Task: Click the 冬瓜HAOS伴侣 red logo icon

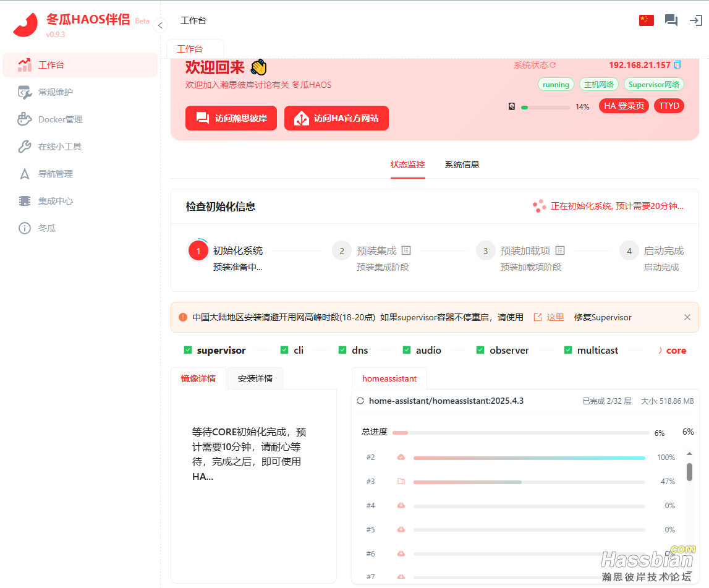Action: pos(26,25)
